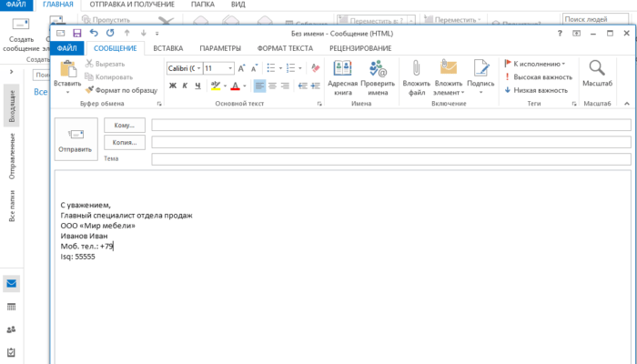
Task: Open Clipboard group dialog launcher
Action: point(159,104)
